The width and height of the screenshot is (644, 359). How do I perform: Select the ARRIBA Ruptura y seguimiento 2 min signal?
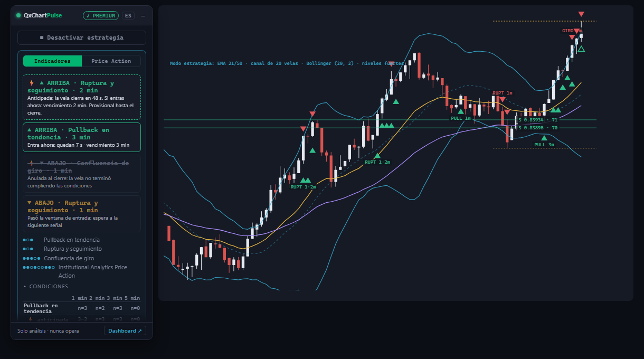click(x=82, y=98)
